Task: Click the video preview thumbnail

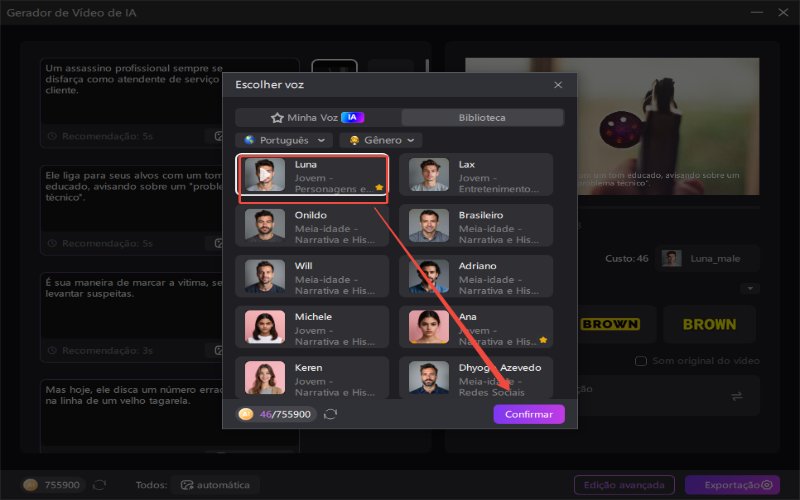Action: (668, 126)
